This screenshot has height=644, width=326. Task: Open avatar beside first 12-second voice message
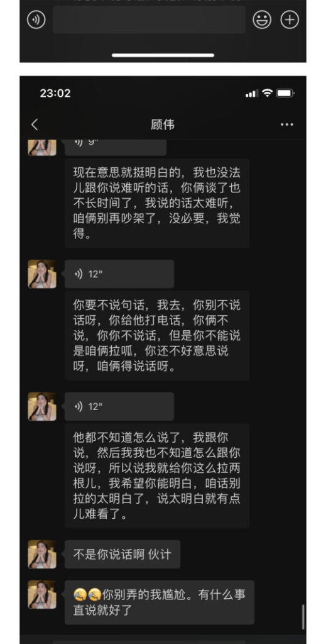point(42,274)
